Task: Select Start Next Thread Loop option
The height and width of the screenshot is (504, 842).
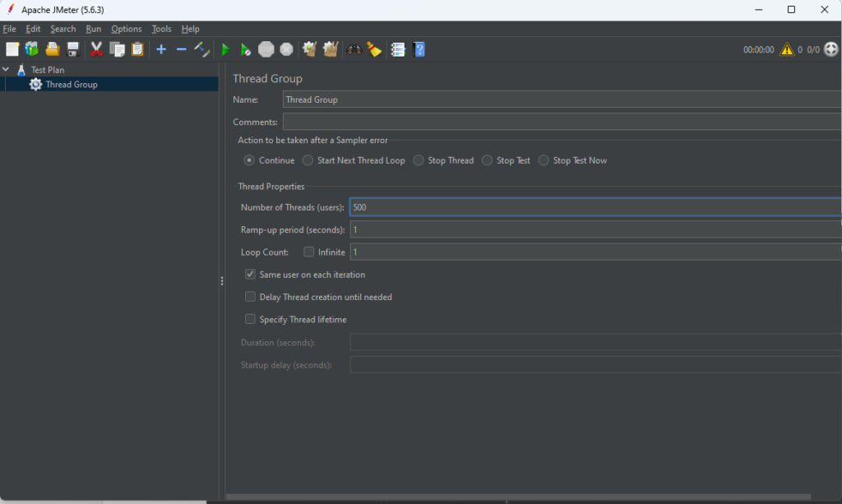Action: click(x=308, y=160)
